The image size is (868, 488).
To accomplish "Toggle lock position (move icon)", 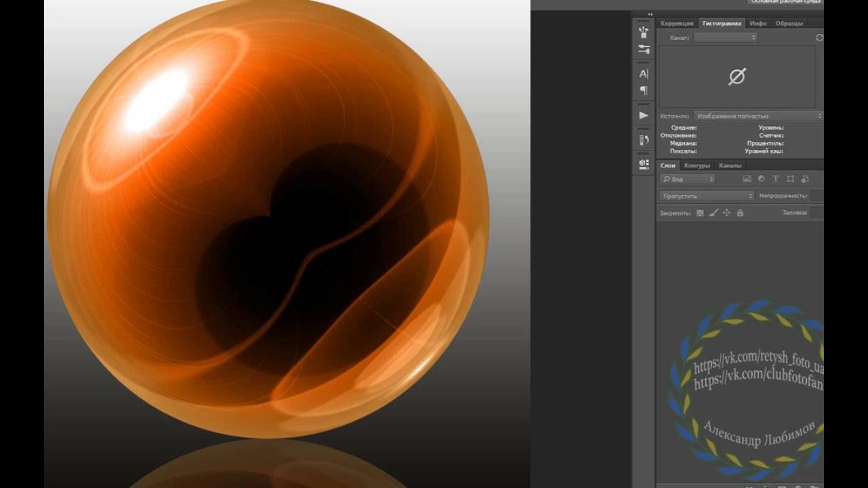I will tap(726, 213).
